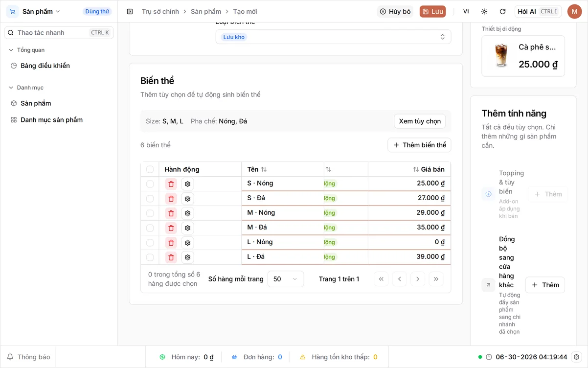Open the rows per page 50 dropdown
The width and height of the screenshot is (588, 368).
pos(286,279)
